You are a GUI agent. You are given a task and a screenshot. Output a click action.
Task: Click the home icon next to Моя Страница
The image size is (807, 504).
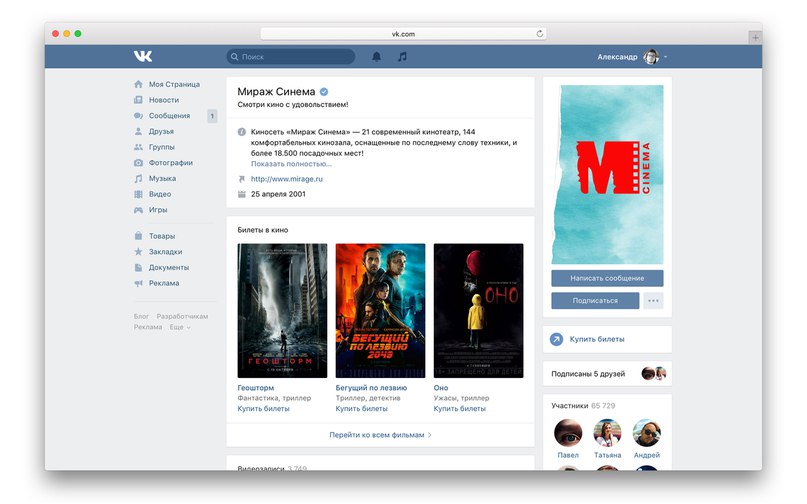tap(138, 84)
